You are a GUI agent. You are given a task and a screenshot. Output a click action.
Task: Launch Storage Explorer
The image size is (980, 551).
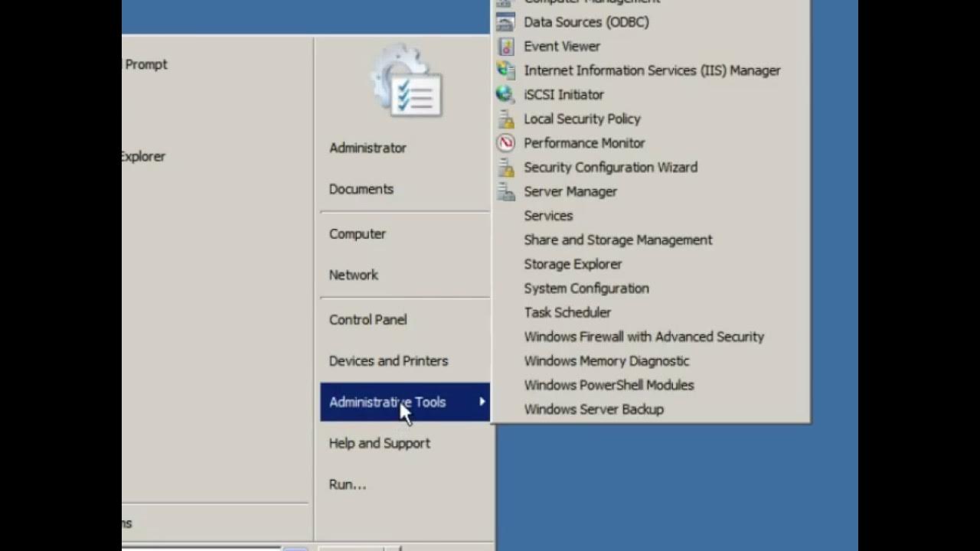pyautogui.click(x=573, y=264)
